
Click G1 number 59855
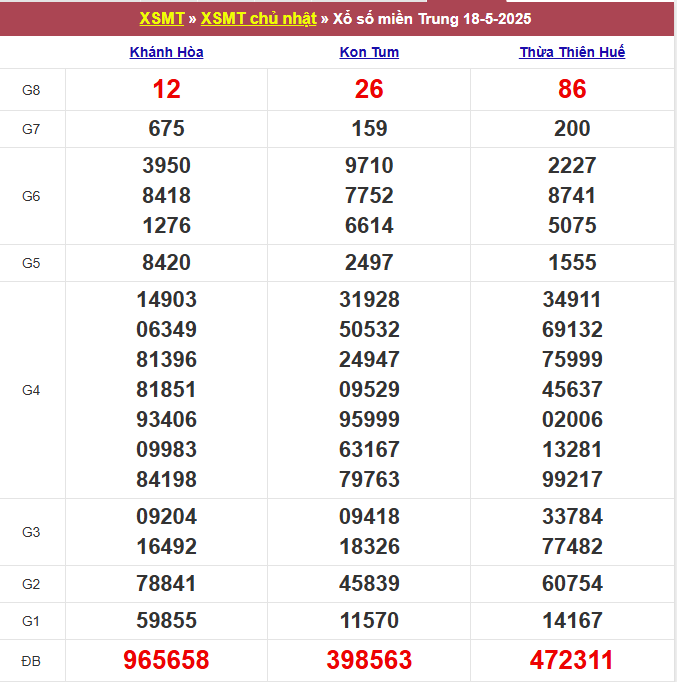167,621
